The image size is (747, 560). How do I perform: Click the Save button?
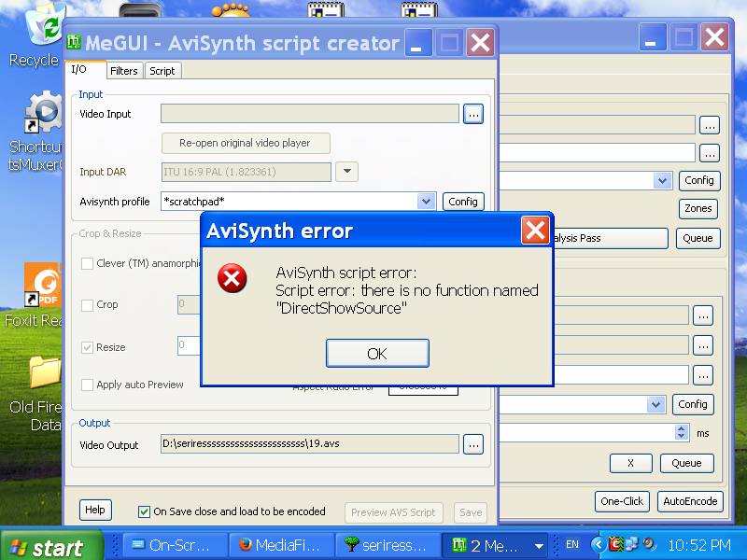(x=471, y=512)
